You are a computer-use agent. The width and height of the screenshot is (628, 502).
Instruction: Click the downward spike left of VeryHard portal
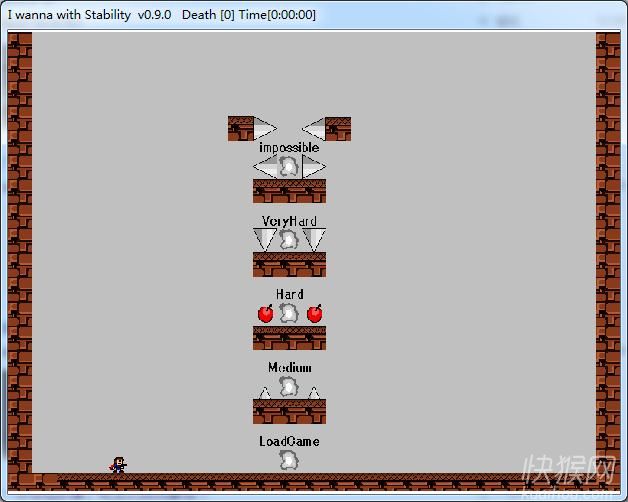(x=265, y=238)
